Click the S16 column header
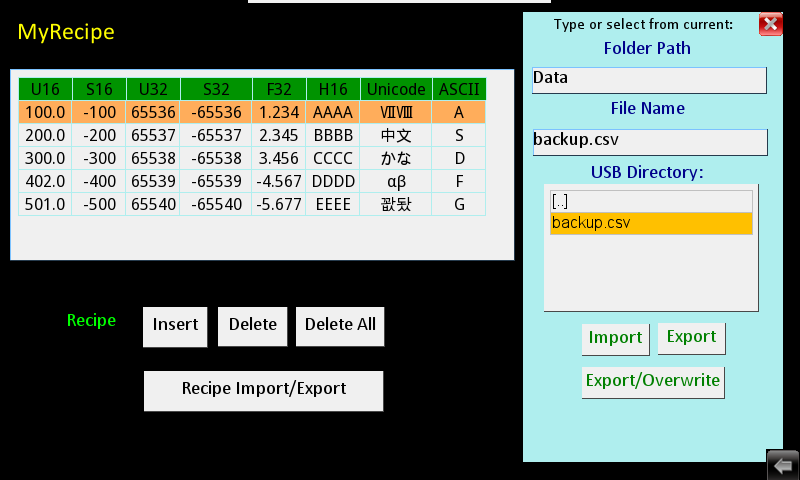Image resolution: width=800 pixels, height=480 pixels. [99, 89]
